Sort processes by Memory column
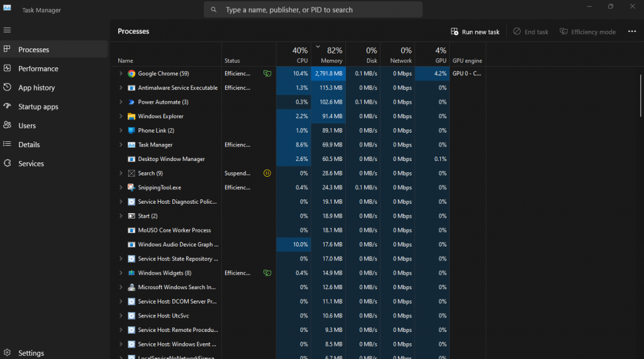 328,54
